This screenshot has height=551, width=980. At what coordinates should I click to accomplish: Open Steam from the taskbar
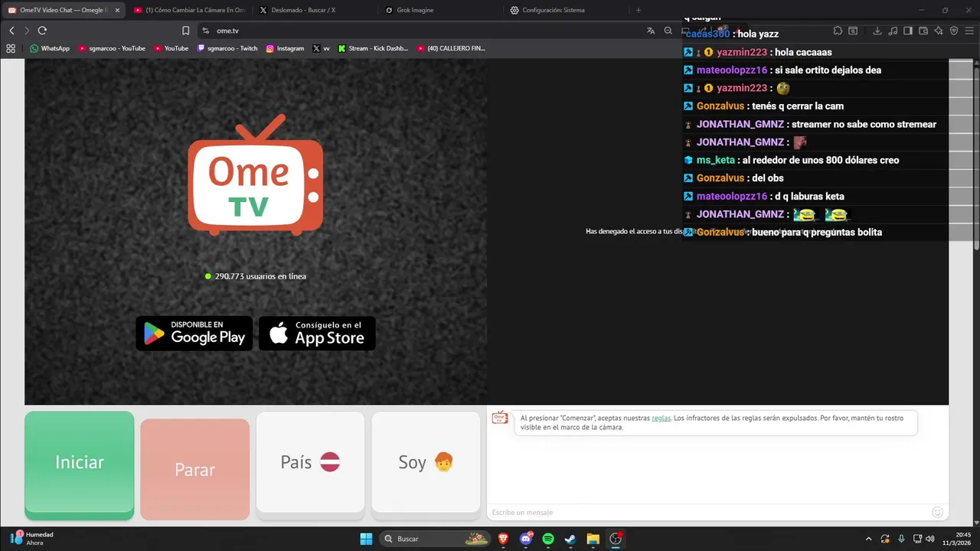coord(570,539)
